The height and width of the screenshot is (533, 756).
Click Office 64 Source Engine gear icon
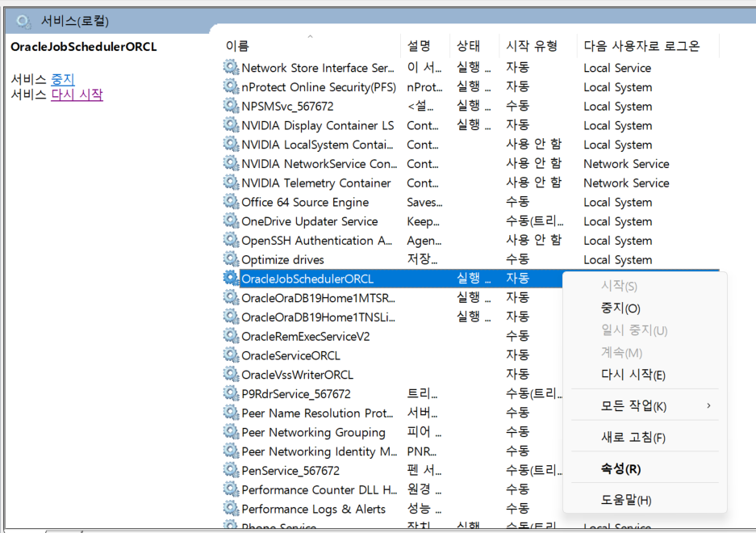click(x=231, y=201)
